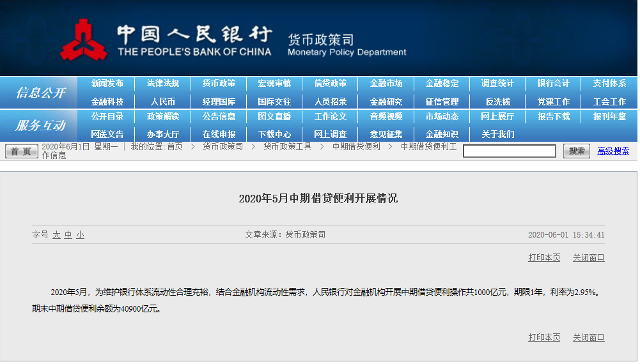Set font size to 小 (small)
Image resolution: width=640 pixels, height=364 pixels.
(80, 235)
